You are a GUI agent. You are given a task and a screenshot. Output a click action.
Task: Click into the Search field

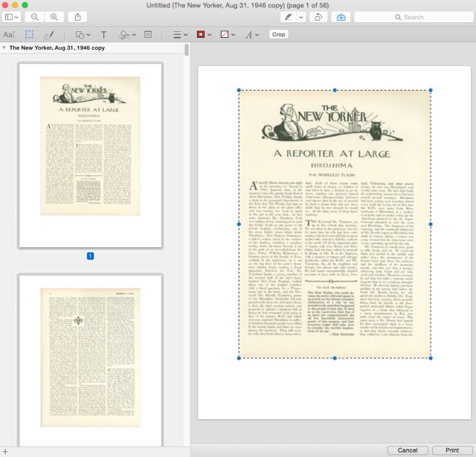[x=414, y=17]
